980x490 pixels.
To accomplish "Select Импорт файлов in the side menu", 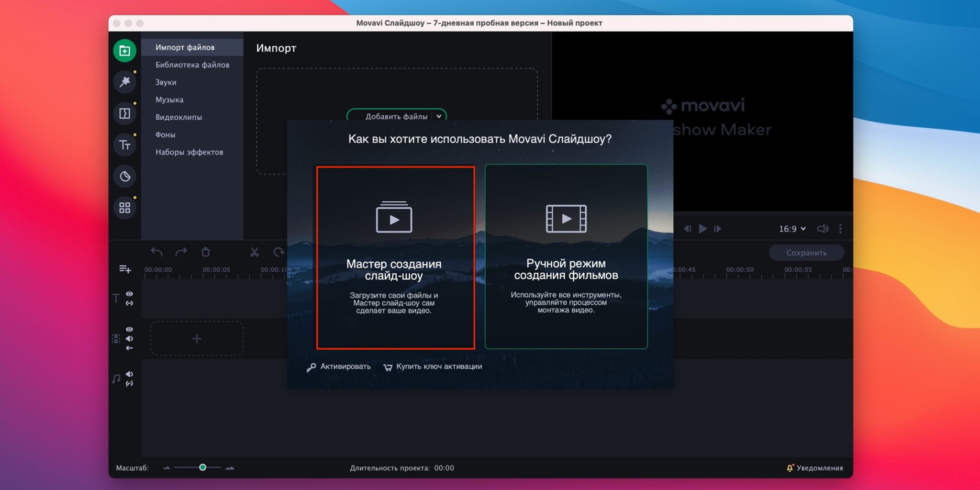I will (x=192, y=47).
